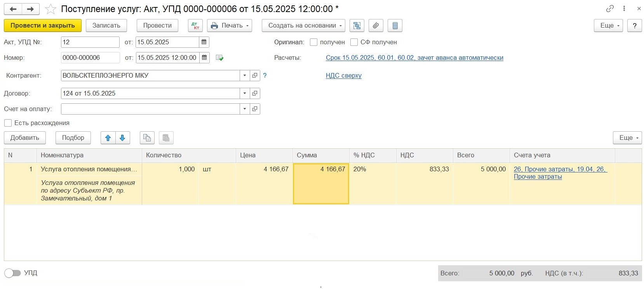This screenshot has width=644, height=289.
Task: Toggle the УПД switch on
Action: (12, 273)
